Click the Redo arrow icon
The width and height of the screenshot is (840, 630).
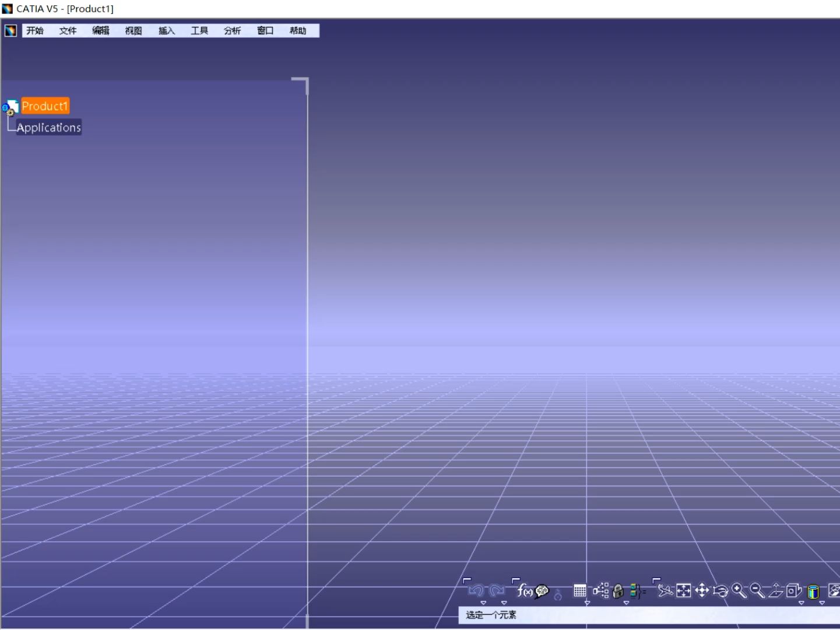(497, 591)
